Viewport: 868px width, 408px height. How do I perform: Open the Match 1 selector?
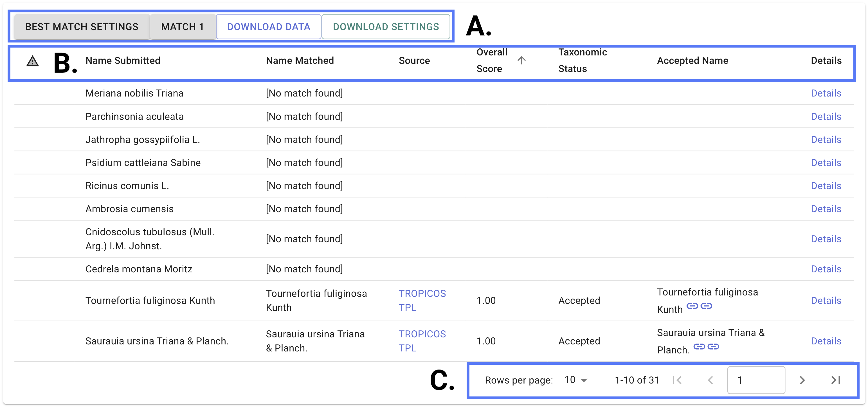click(182, 27)
